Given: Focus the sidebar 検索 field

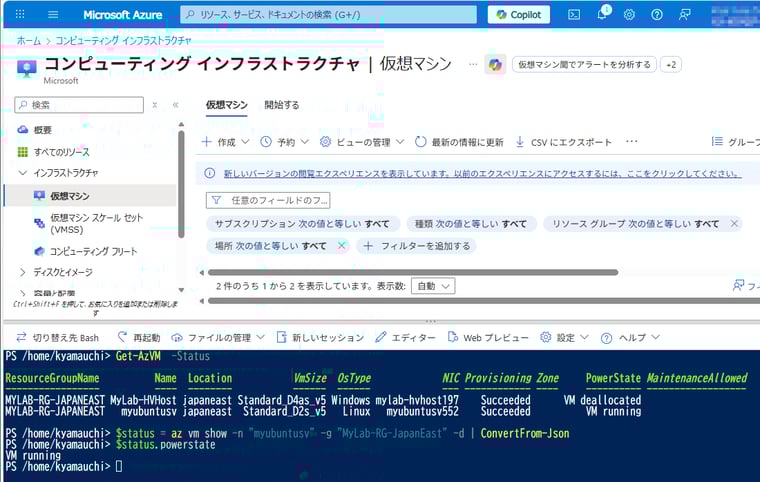Looking at the screenshot, I should coord(79,105).
